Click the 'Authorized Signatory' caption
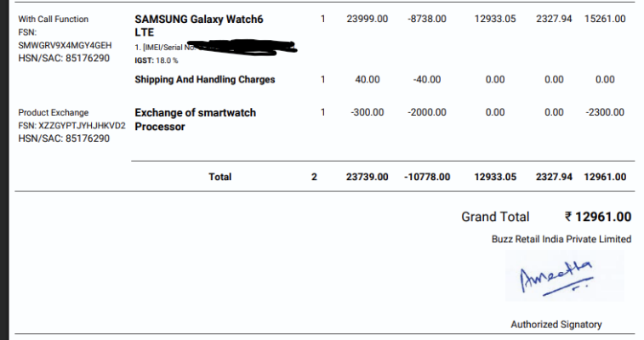 [556, 325]
